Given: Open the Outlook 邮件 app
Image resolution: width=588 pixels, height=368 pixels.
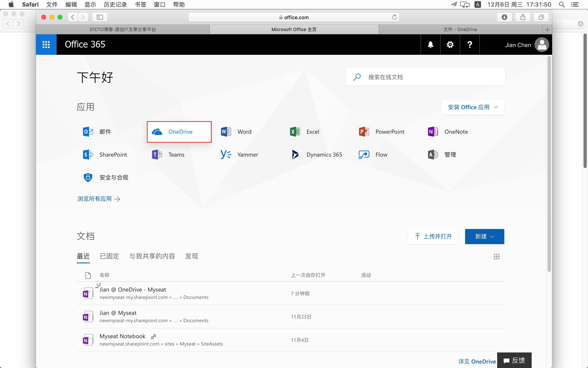Looking at the screenshot, I should [x=97, y=132].
